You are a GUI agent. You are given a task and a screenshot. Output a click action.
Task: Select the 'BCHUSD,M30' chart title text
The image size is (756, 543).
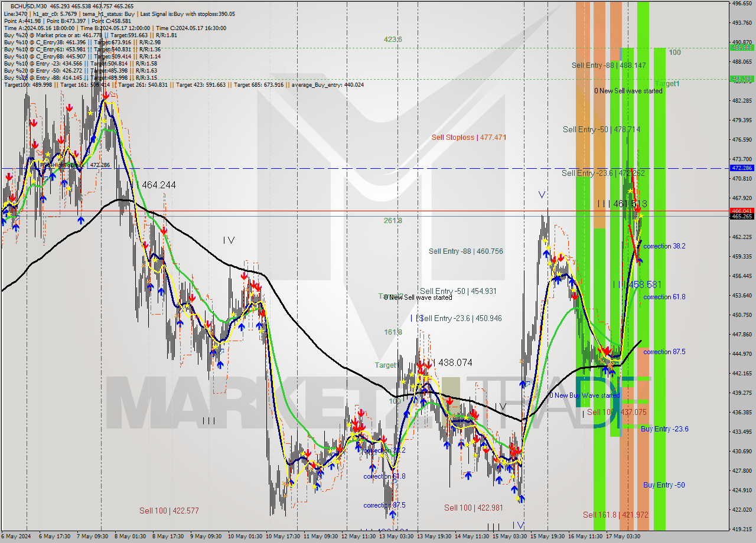click(x=30, y=6)
